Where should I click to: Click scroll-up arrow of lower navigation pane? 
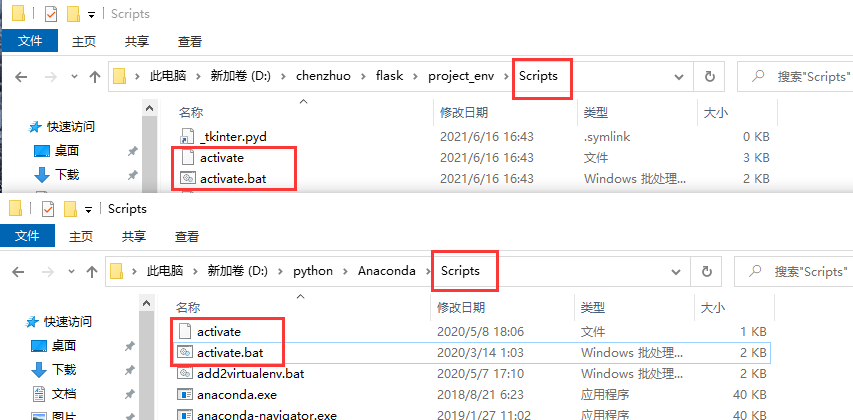pos(147,303)
